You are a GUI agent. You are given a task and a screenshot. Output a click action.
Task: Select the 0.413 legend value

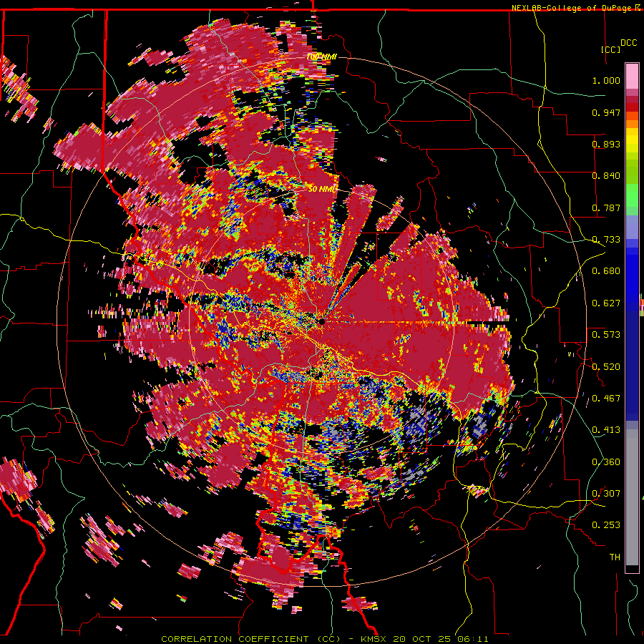click(x=606, y=430)
